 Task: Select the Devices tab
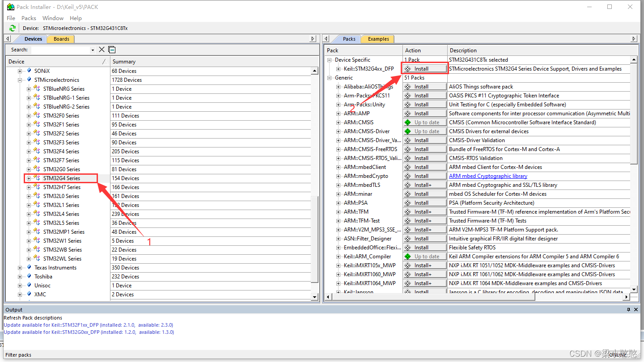(x=33, y=39)
